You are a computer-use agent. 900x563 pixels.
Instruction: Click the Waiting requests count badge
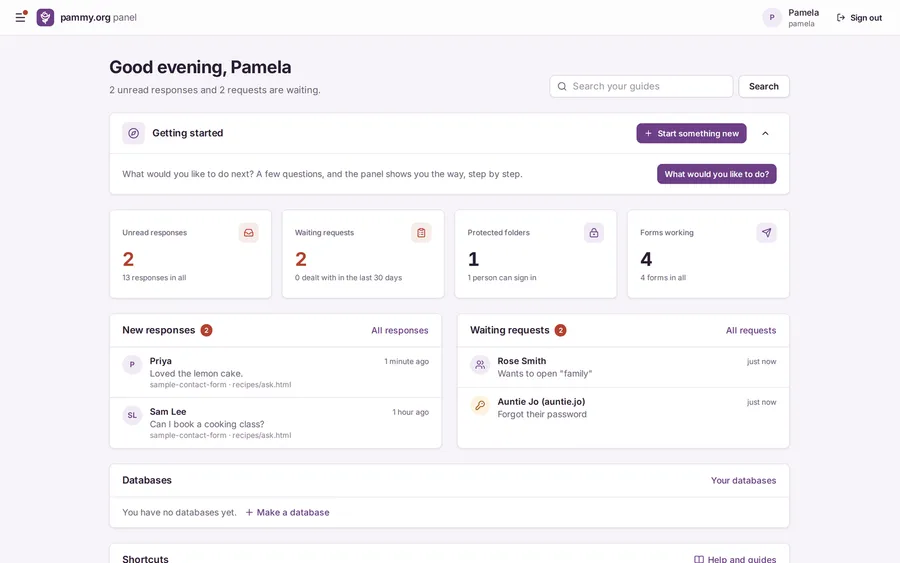(560, 330)
